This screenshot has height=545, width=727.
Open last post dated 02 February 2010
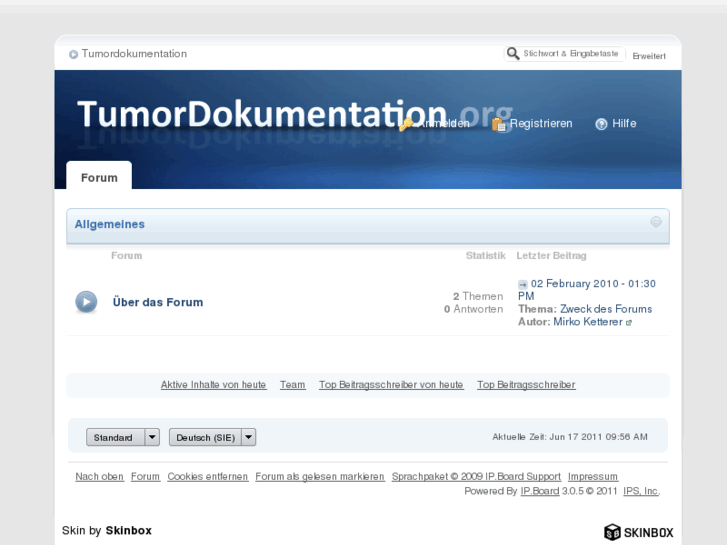coord(587,289)
